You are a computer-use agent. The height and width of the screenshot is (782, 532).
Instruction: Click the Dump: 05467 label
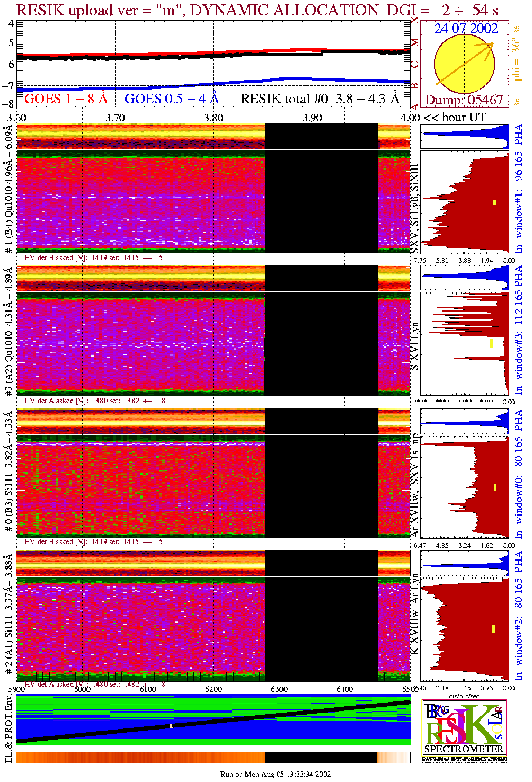point(464,100)
